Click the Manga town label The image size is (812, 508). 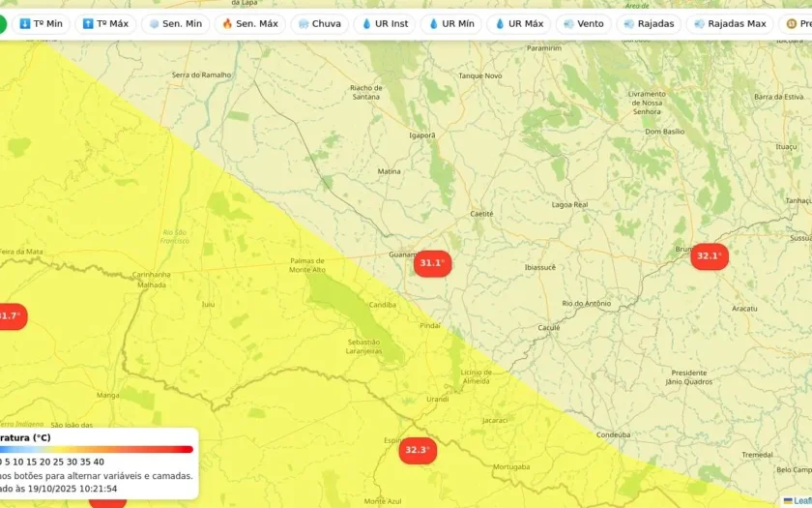tap(107, 396)
